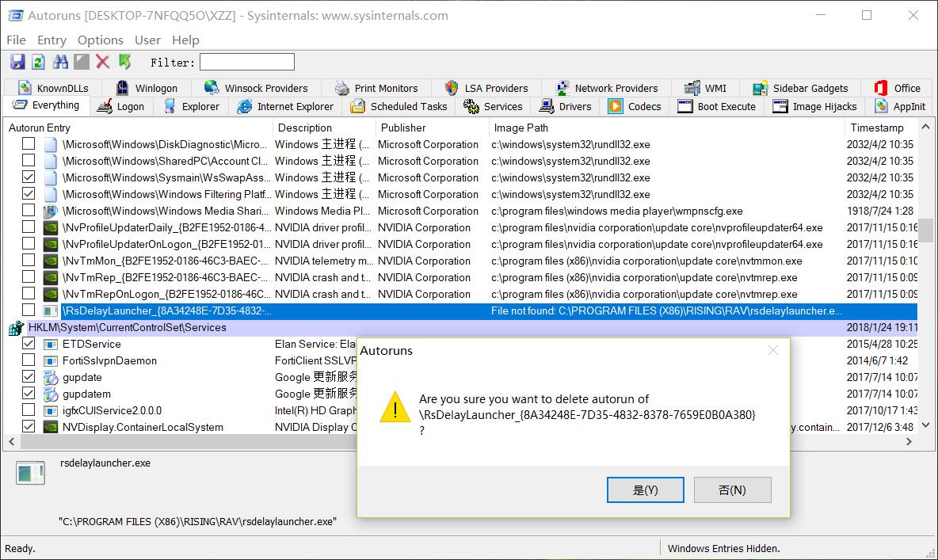
Task: Click the gray Properties toolbar icon
Action: 82,62
